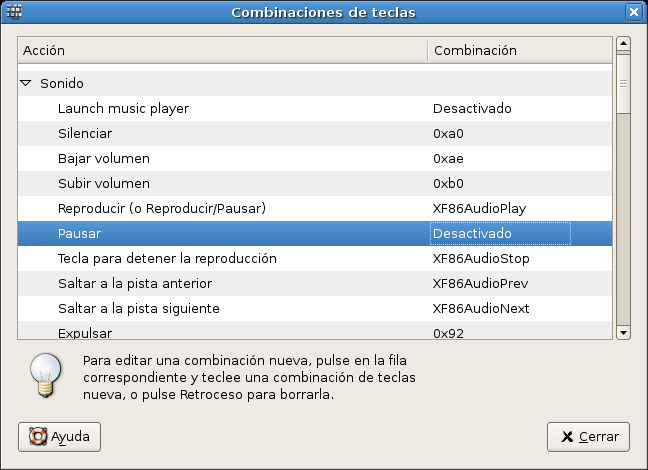Select the Expulsar action row
Viewport: 648px width, 470px height.
(85, 332)
